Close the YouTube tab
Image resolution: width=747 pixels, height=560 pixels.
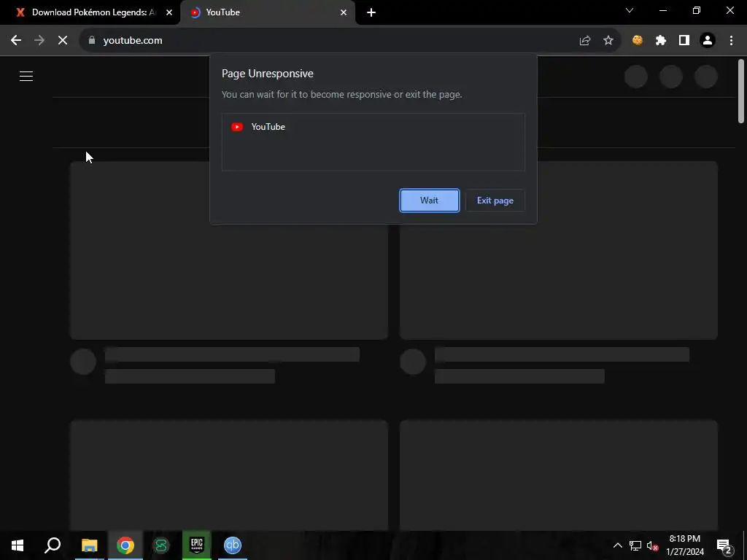344,12
